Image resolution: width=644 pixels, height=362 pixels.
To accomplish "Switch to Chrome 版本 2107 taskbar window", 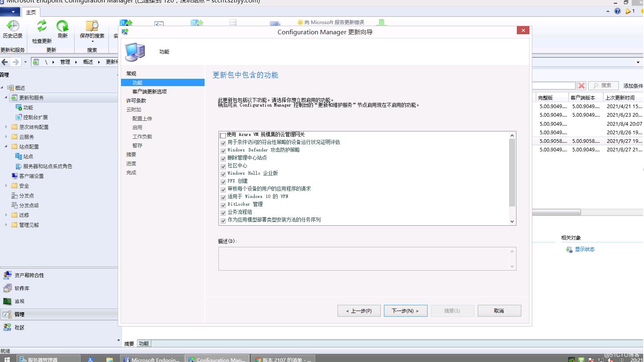I will [x=283, y=359].
